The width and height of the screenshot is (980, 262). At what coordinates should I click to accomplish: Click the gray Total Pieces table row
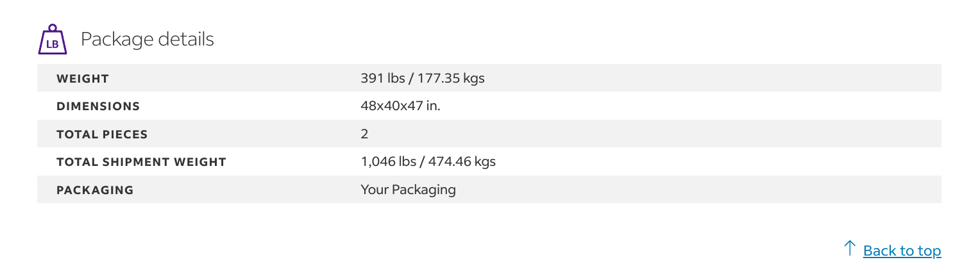click(489, 134)
